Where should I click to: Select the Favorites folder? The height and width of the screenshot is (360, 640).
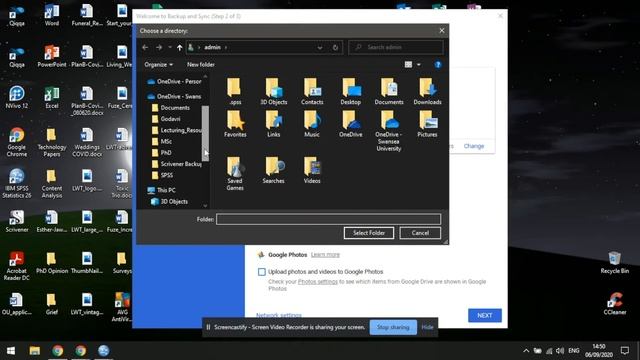coord(235,124)
